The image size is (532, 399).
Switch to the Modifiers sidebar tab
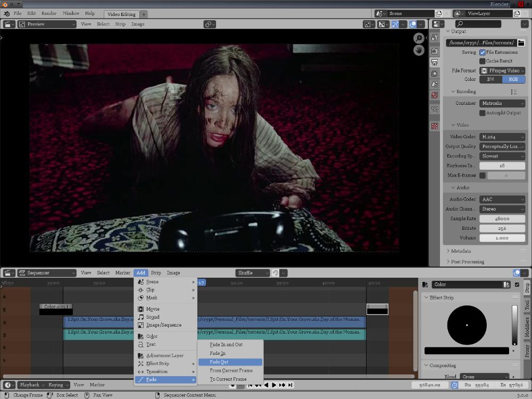coord(527,327)
